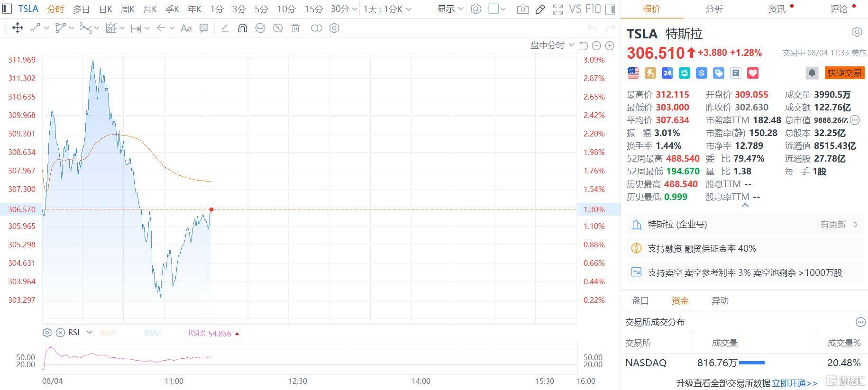The height and width of the screenshot is (390, 868).
Task: Click the 快捷交易 quick trade button
Action: (844, 73)
